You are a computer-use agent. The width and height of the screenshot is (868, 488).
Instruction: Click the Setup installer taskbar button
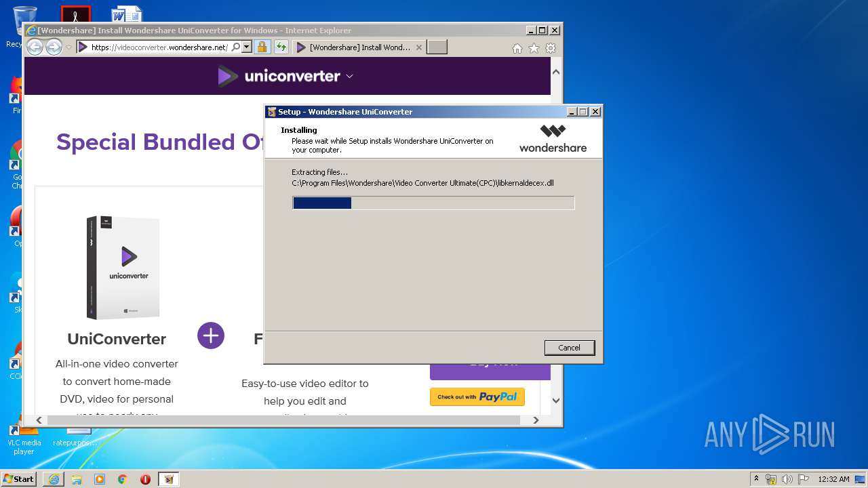(x=169, y=479)
